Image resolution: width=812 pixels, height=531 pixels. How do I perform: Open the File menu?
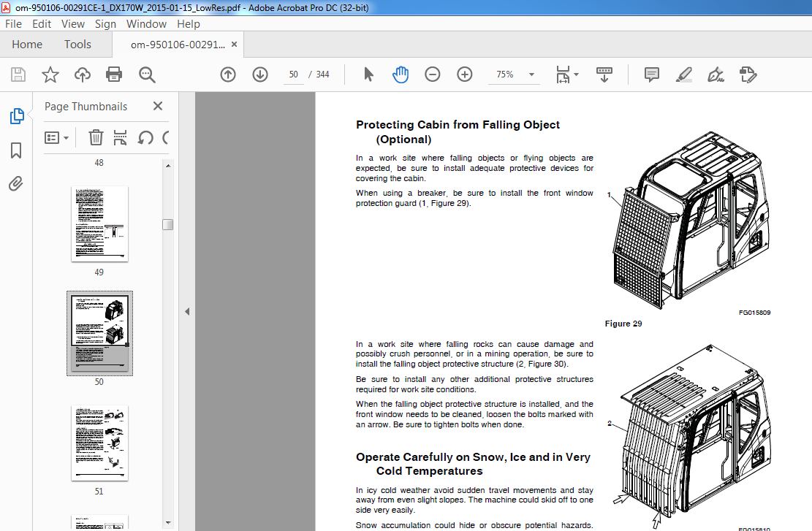tap(13, 24)
